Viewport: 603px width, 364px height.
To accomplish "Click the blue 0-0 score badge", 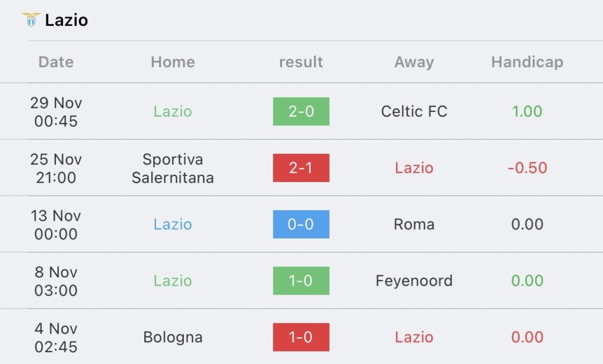I will coord(301,224).
